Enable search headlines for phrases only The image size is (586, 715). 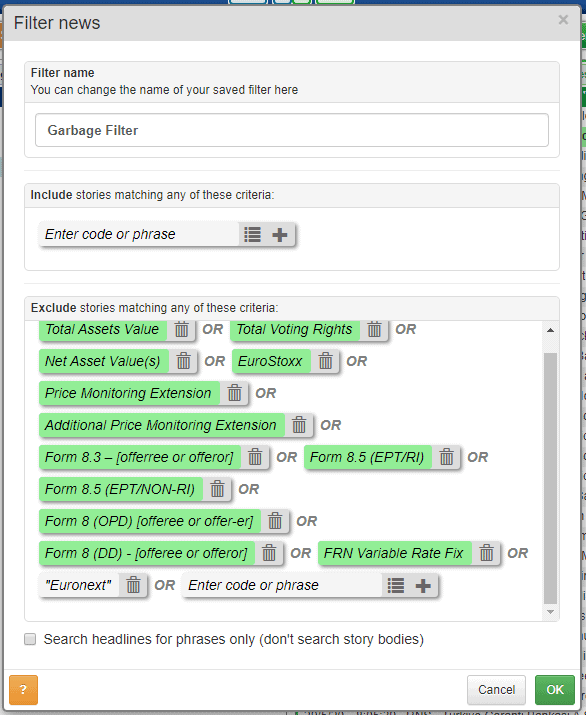(30, 639)
